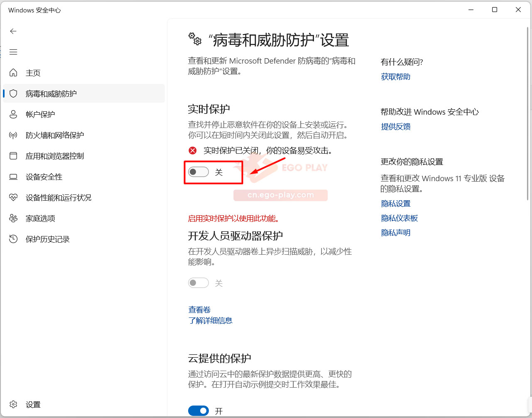Click the shield icon for 病毒和威胁防护
This screenshot has width=532, height=418.
pyautogui.click(x=13, y=93)
